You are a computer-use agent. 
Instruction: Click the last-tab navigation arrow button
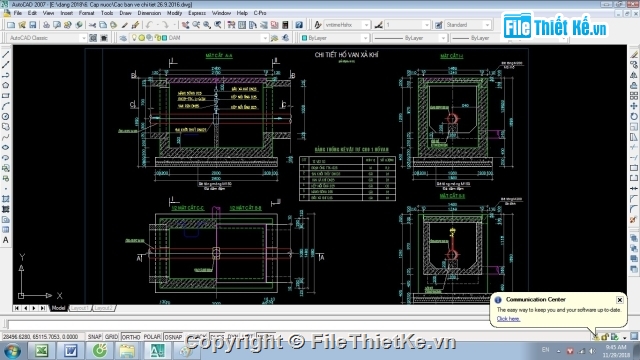(x=43, y=308)
